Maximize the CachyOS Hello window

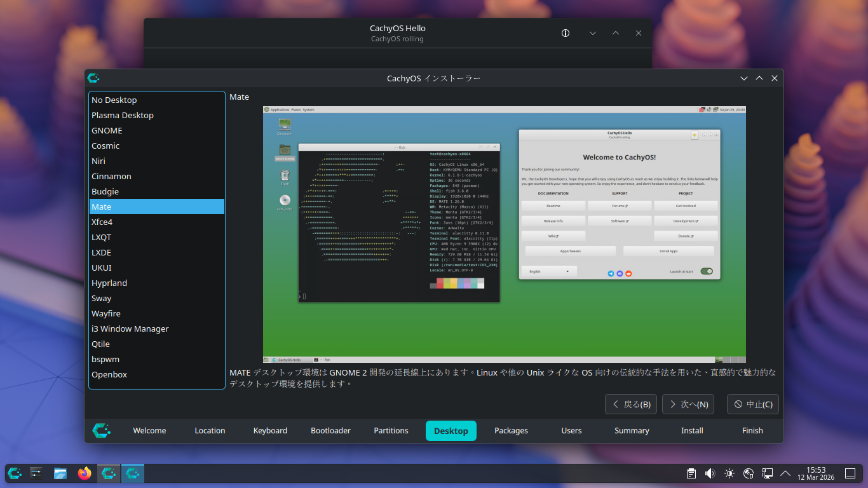click(x=616, y=33)
